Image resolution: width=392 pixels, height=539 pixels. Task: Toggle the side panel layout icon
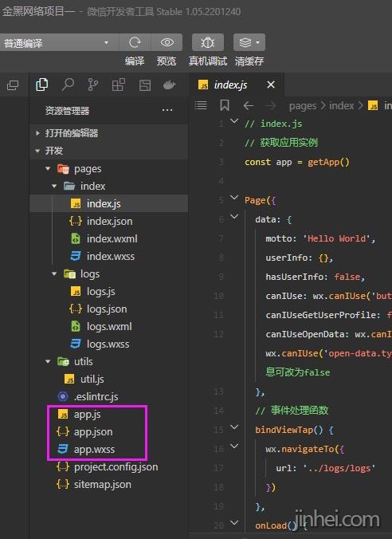coord(13,85)
